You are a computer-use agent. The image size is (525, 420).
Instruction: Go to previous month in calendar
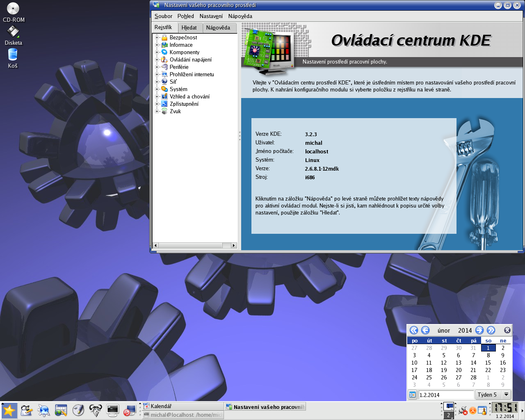tap(425, 330)
